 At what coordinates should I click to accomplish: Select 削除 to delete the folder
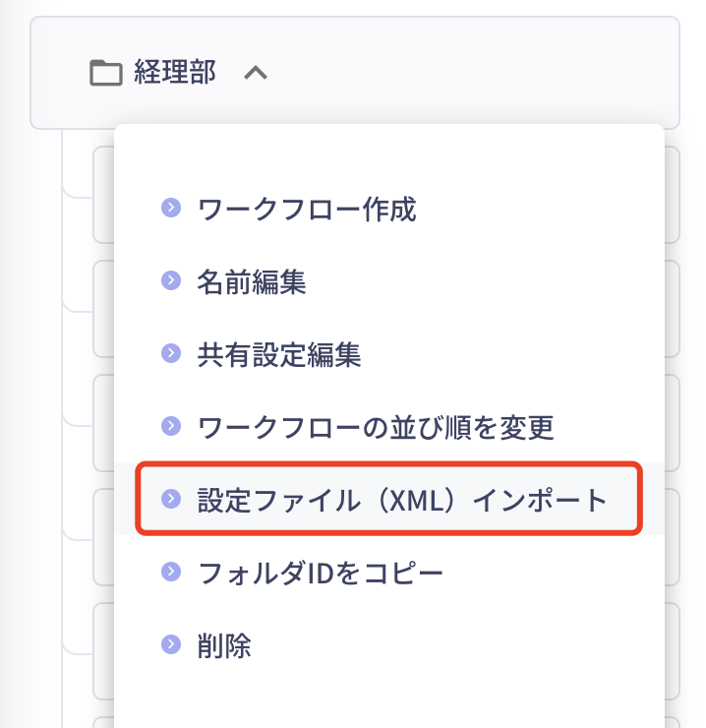[224, 645]
